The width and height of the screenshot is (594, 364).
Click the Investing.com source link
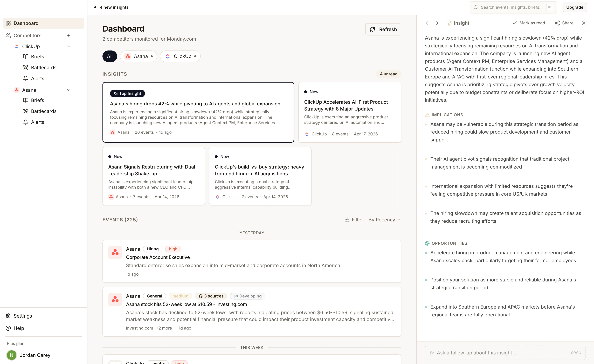coord(139,328)
